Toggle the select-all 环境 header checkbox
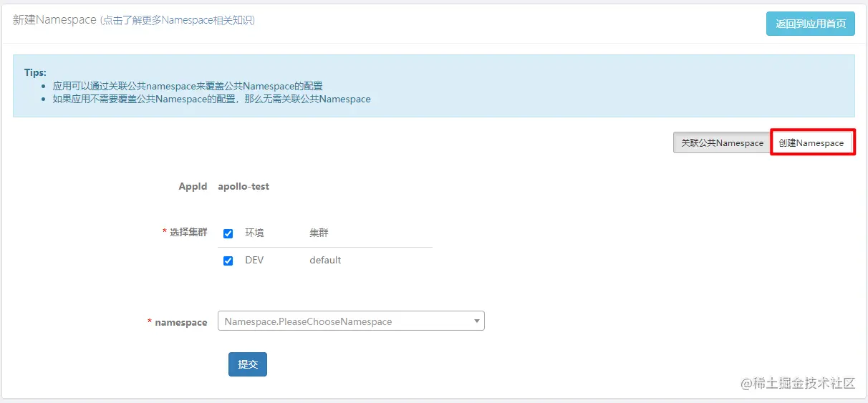Image resolution: width=868 pixels, height=403 pixels. click(x=228, y=233)
